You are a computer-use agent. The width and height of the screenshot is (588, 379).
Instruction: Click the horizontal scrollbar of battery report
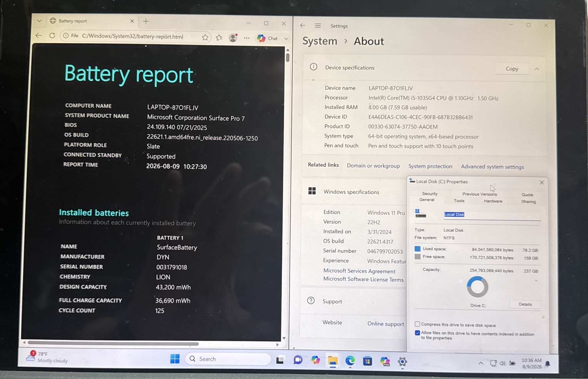(x=113, y=343)
